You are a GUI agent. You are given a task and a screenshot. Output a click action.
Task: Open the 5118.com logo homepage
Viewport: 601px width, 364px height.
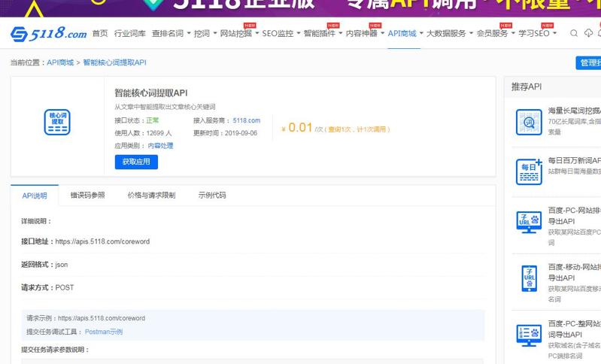(x=49, y=34)
